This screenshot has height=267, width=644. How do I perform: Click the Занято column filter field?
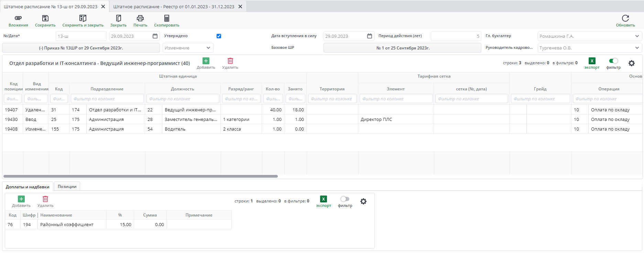[x=295, y=99]
